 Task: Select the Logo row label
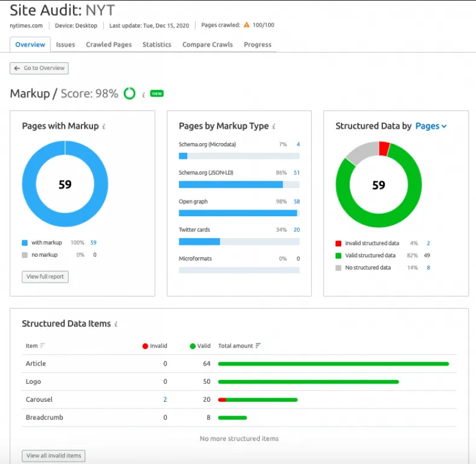33,382
